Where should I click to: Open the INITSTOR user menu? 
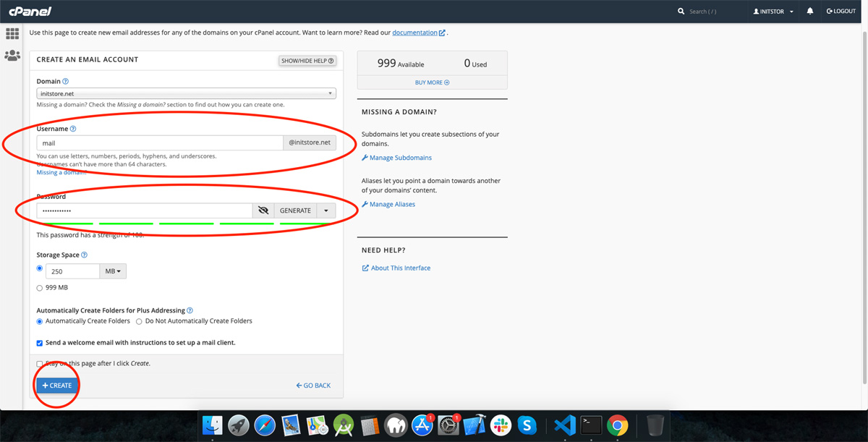point(773,12)
